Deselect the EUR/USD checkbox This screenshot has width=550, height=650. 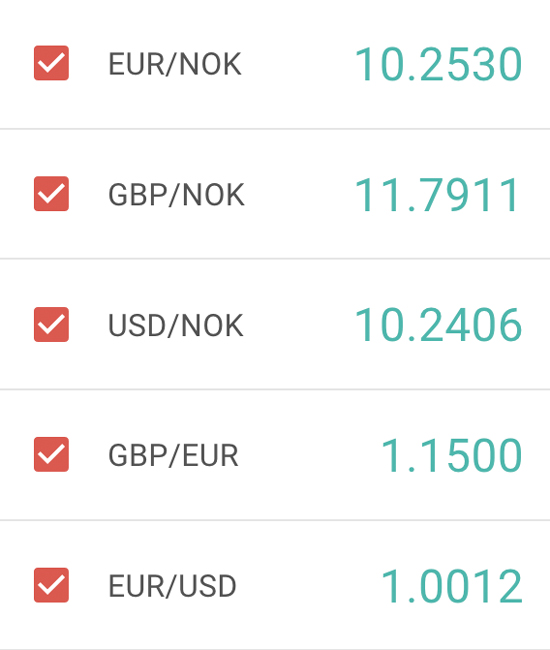click(x=51, y=585)
